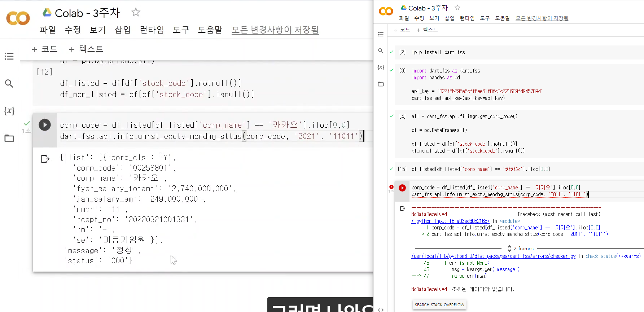Open 보기 menu in left window
Screen dimensions: 644x312
[97, 30]
